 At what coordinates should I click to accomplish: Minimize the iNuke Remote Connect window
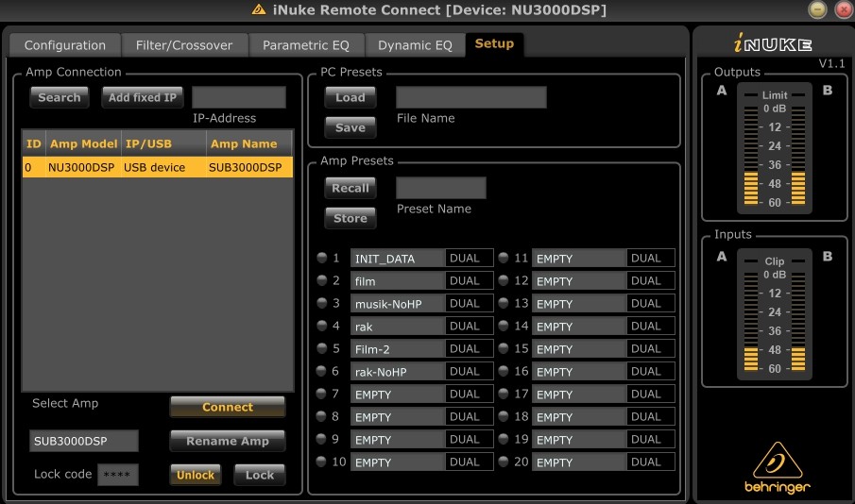click(x=817, y=9)
